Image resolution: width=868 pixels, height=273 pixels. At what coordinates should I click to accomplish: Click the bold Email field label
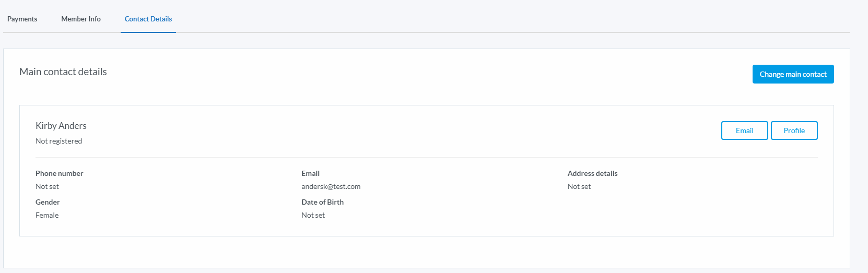pos(310,173)
